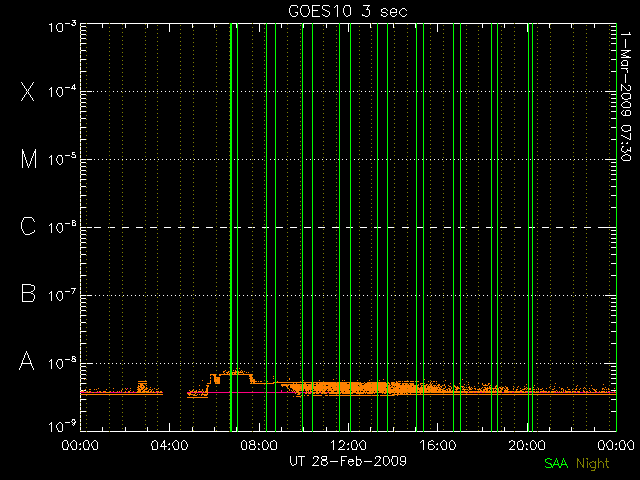Click the 12:00 time label

(348, 445)
